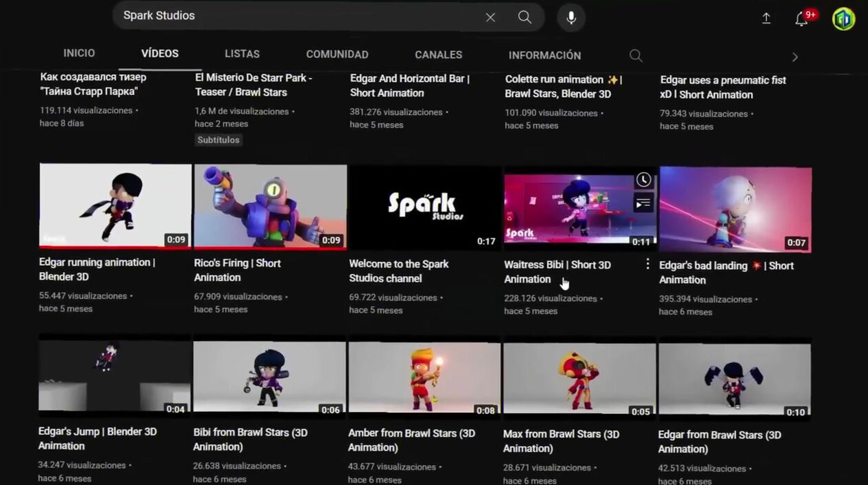868x485 pixels.
Task: Click '1,6 M de visualizaciones' text
Action: (242, 111)
